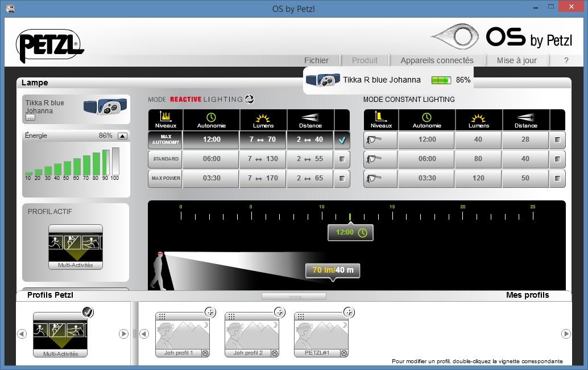Delete the Joh profil 2 profile

pyautogui.click(x=275, y=353)
